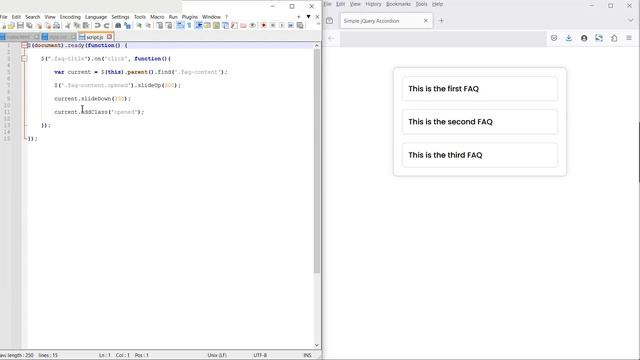
Task: Open a file using Notepad++ toolbar folder icon
Action: click(x=11, y=25)
